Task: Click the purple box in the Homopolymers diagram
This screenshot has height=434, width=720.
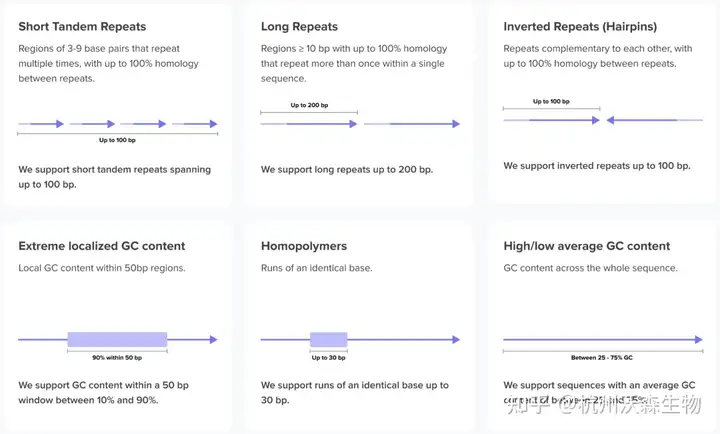Action: click(x=328, y=340)
